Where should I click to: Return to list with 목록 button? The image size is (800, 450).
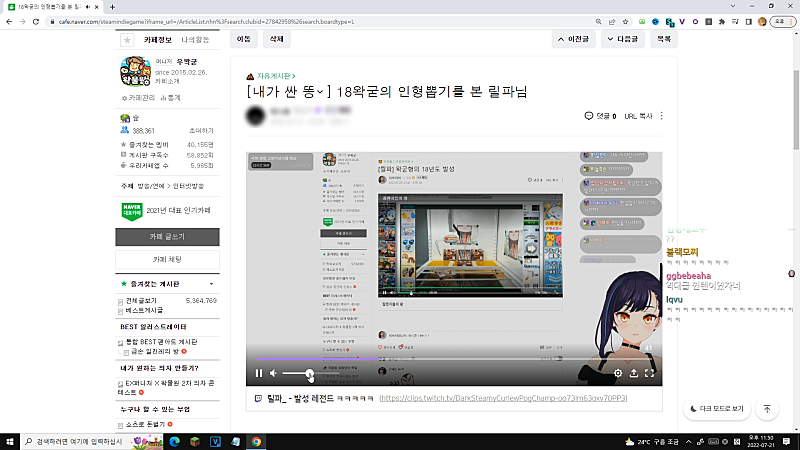pos(664,39)
